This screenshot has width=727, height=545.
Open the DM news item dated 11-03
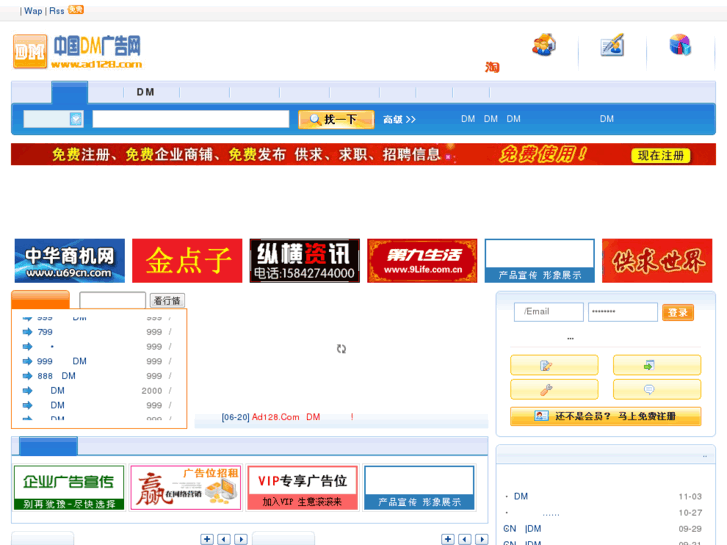(x=521, y=496)
